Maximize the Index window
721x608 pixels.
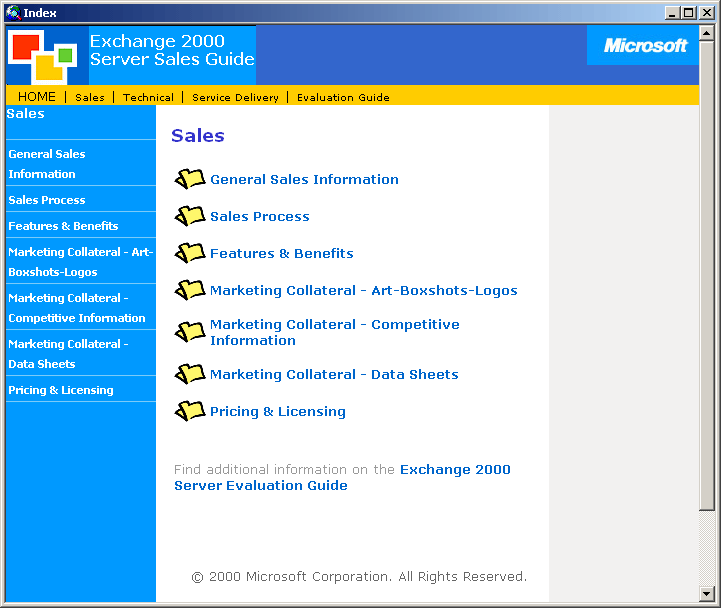pyautogui.click(x=688, y=13)
